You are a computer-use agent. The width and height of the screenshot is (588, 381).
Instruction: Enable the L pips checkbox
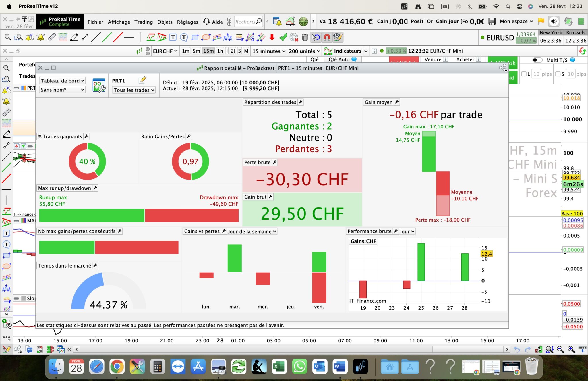tap(524, 74)
